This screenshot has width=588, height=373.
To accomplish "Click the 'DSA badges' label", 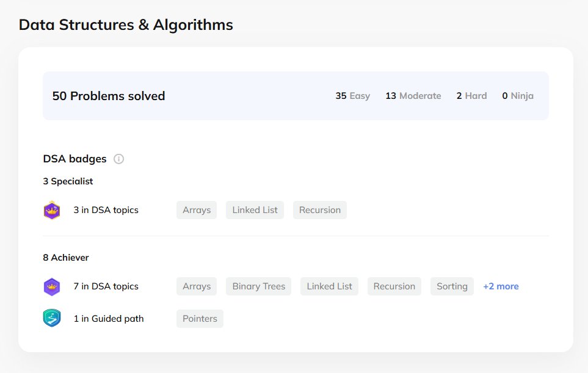I will coord(74,159).
